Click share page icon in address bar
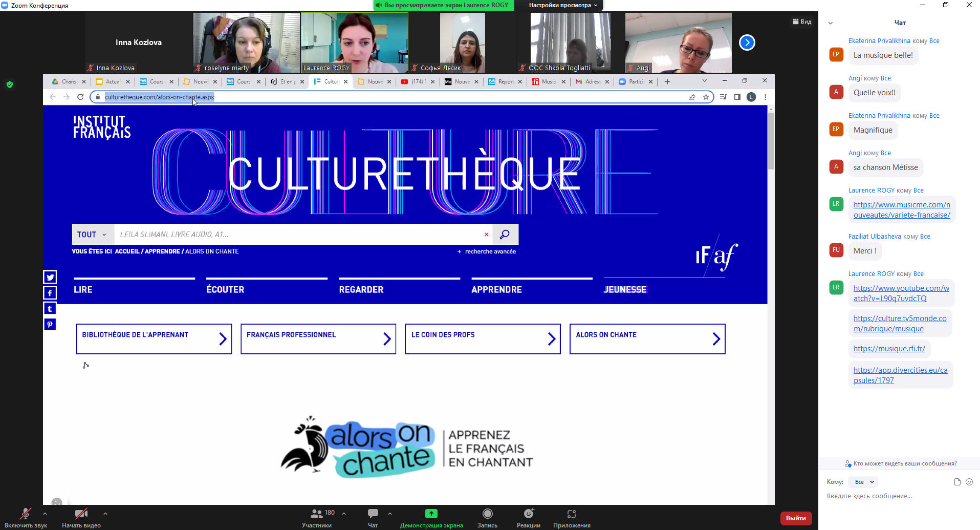This screenshot has height=530, width=980. tap(692, 97)
